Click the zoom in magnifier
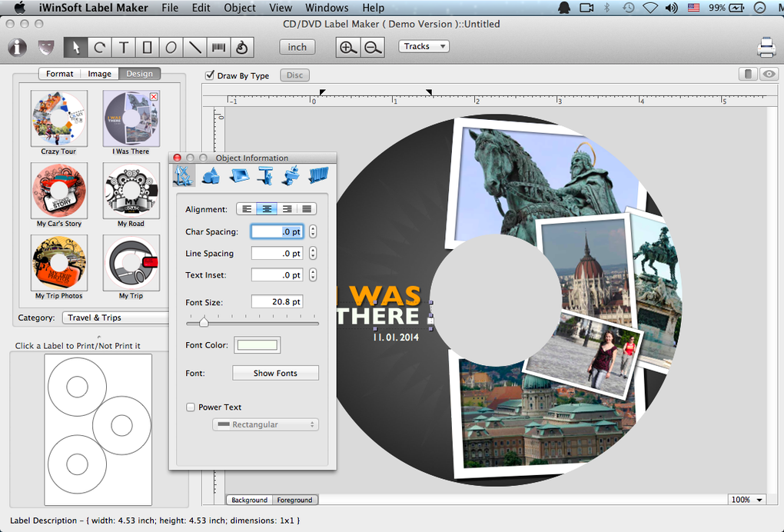Screen dimensions: 784x532 coord(348,48)
